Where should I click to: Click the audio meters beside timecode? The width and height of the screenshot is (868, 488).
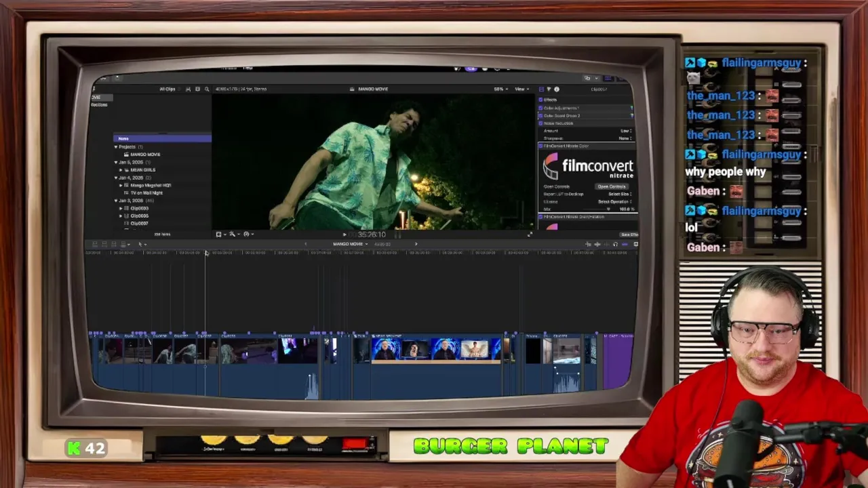click(397, 235)
